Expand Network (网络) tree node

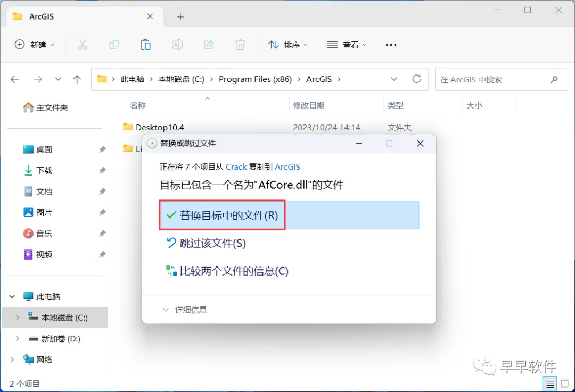tap(12, 360)
